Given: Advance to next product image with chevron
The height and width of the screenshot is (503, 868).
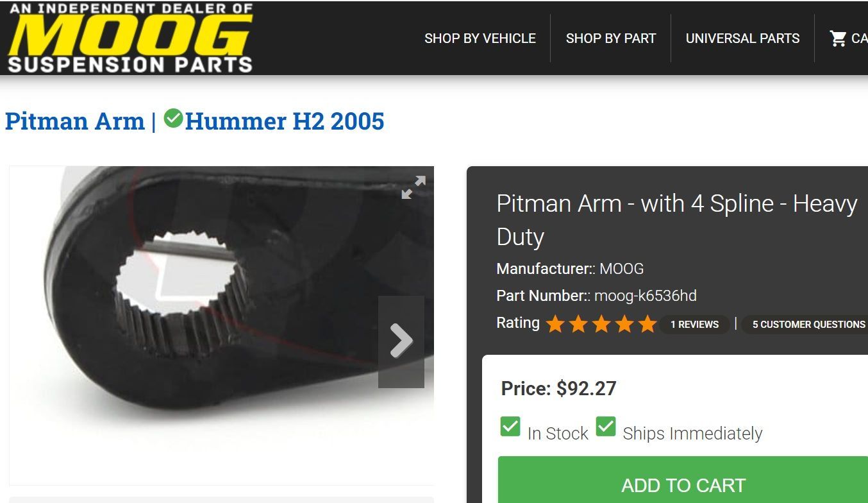Looking at the screenshot, I should click(x=401, y=341).
